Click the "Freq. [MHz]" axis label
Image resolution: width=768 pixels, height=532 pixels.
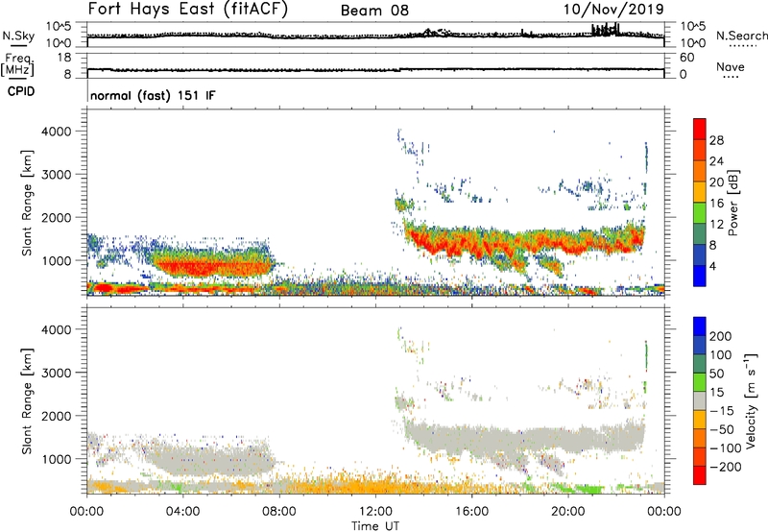pyautogui.click(x=17, y=64)
